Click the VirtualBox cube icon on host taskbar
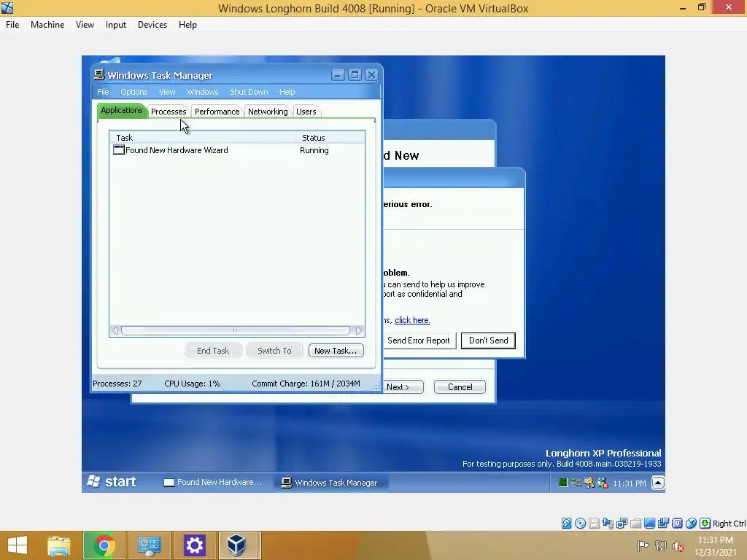The height and width of the screenshot is (560, 747). [237, 545]
